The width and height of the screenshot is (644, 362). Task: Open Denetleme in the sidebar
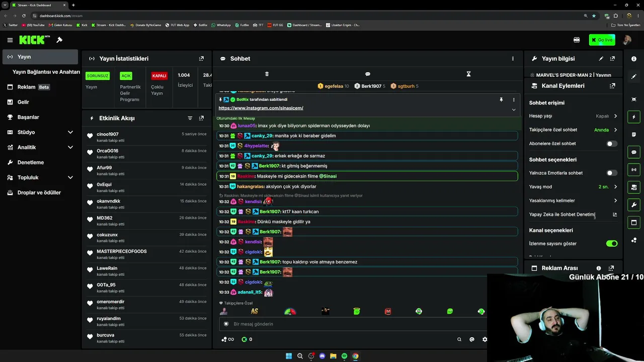pos(39,162)
